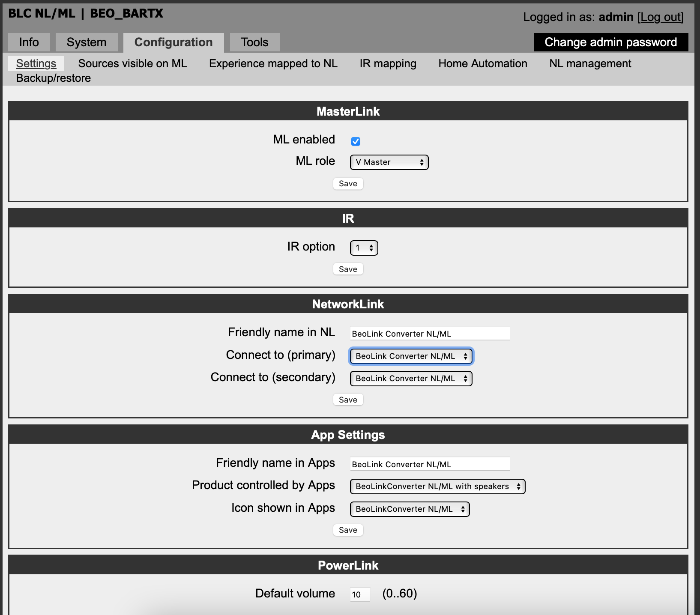Click the Default volume input field
This screenshot has width=700, height=615.
coord(360,594)
